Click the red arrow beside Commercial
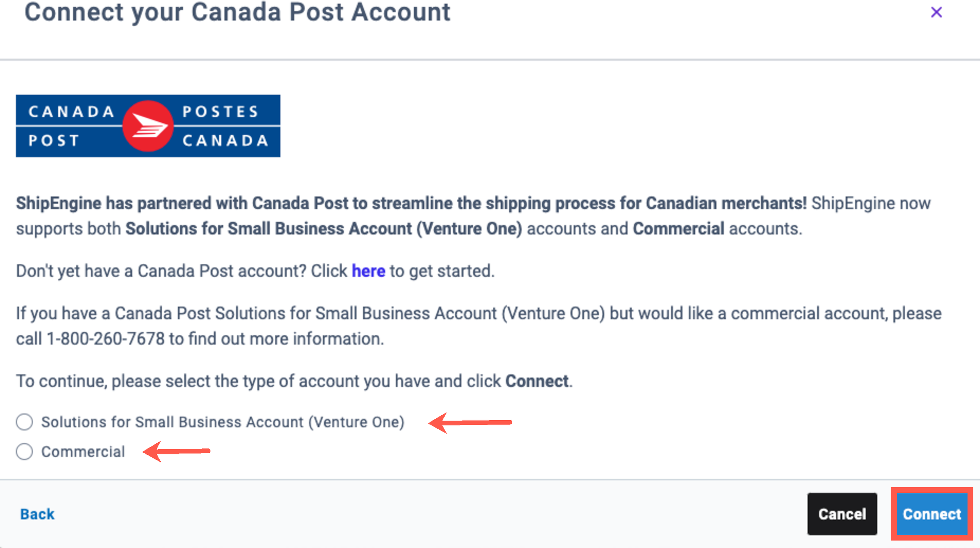Viewport: 980px width, 548px height. (x=176, y=452)
